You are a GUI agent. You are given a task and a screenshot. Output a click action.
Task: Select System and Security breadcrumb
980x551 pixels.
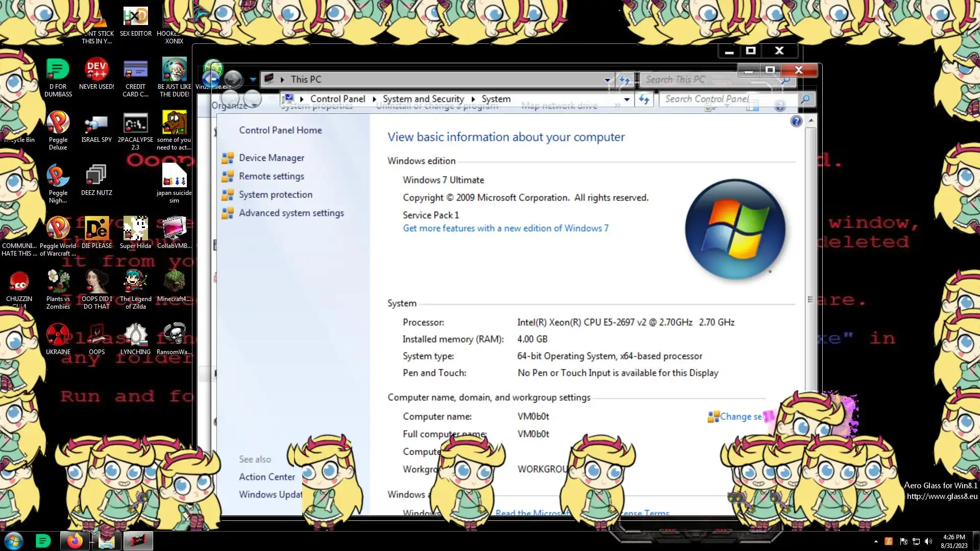pyautogui.click(x=423, y=99)
